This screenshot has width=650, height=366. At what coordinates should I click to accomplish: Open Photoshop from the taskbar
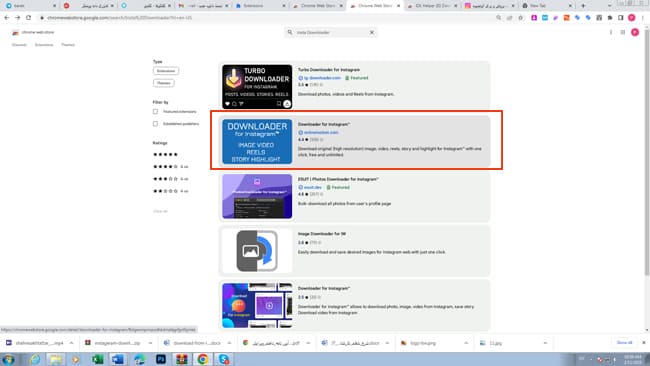point(161,359)
